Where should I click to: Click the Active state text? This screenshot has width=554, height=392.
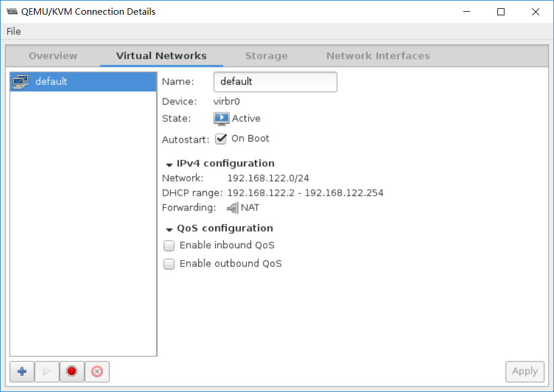click(246, 118)
